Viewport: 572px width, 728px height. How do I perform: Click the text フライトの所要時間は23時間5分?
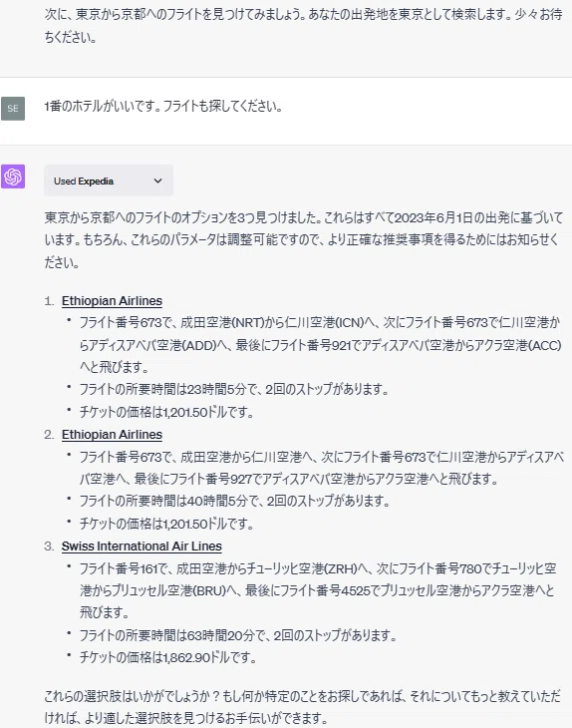[x=162, y=389]
